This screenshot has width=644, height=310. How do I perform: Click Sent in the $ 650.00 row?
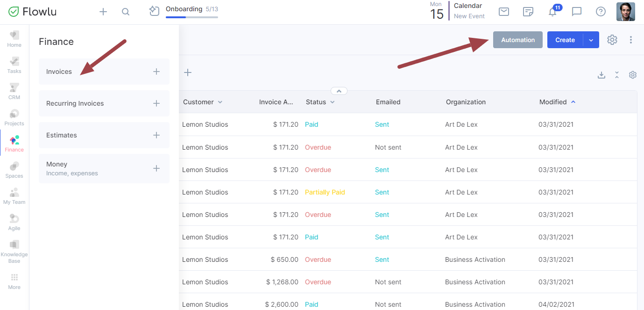coord(382,260)
